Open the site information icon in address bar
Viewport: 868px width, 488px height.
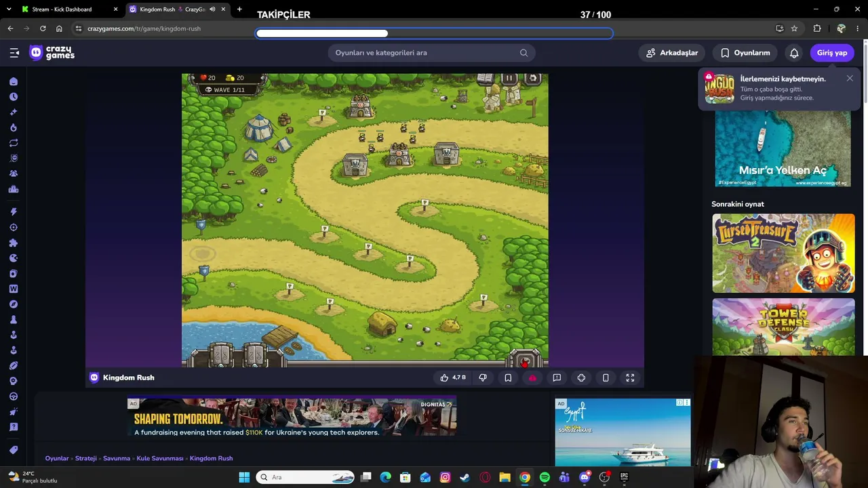tap(79, 28)
